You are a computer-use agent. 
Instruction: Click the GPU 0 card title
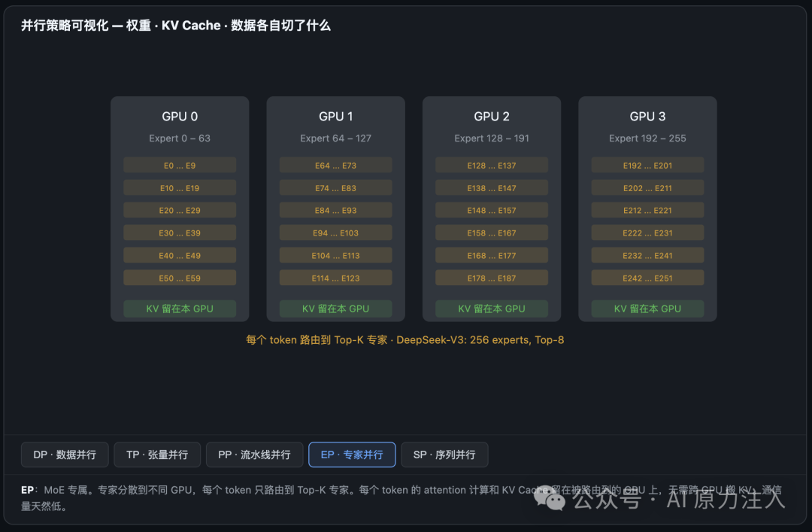180,117
